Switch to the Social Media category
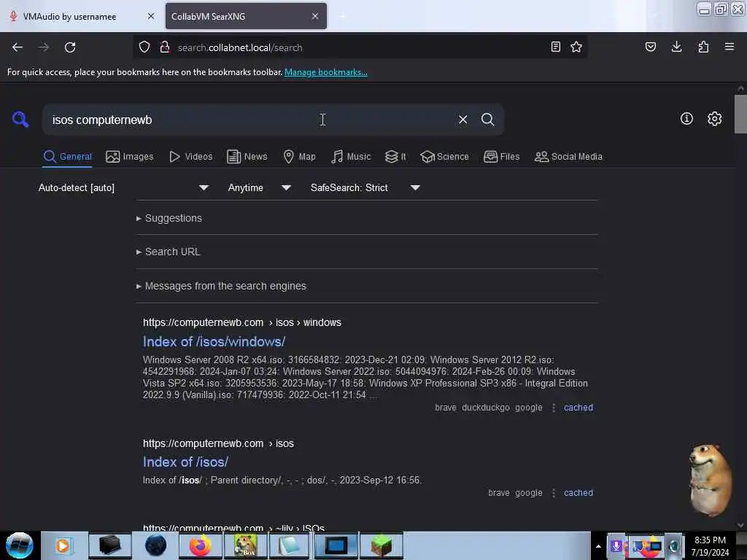The image size is (747, 560). pos(568,157)
